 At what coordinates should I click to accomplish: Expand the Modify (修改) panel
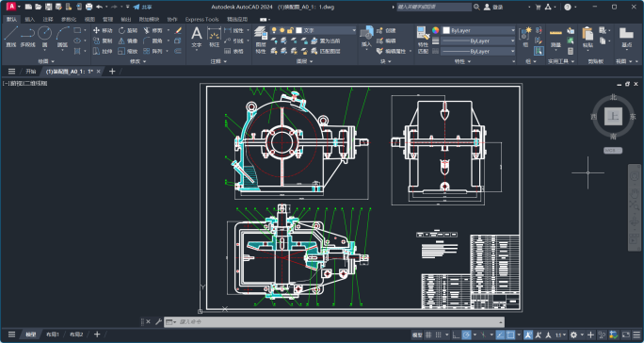tap(137, 61)
